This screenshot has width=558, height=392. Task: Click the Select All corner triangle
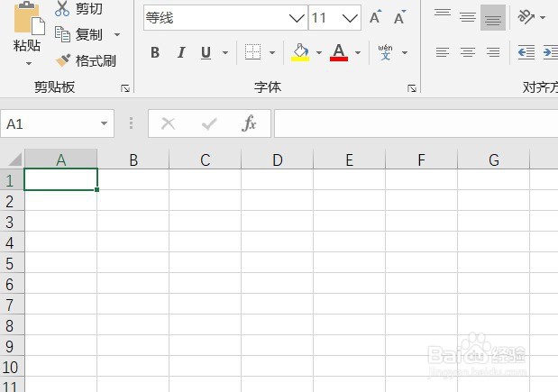(x=14, y=159)
